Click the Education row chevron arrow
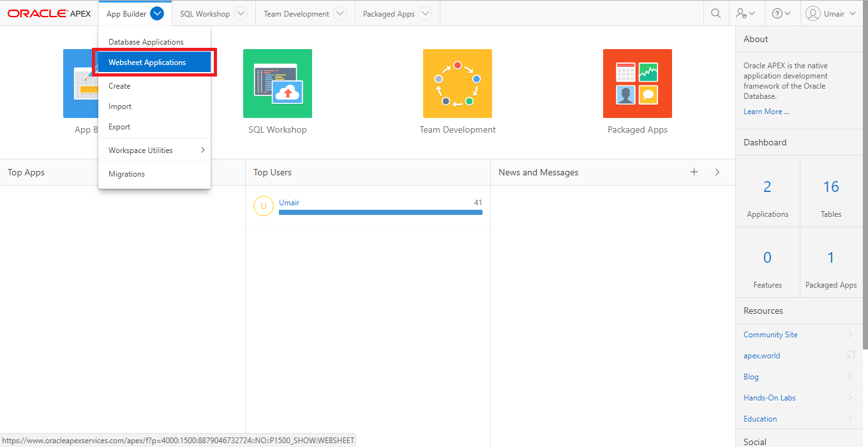This screenshot has height=447, width=868. (x=850, y=418)
